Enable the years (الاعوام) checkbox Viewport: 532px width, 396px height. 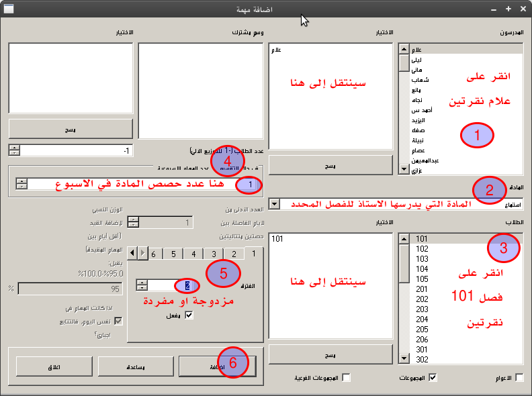pos(519,378)
